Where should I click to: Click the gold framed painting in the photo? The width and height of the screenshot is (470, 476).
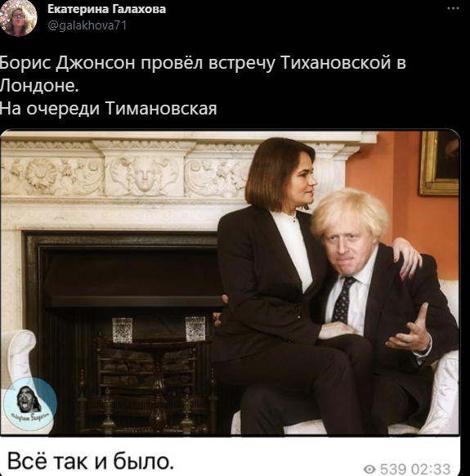[x=440, y=163]
